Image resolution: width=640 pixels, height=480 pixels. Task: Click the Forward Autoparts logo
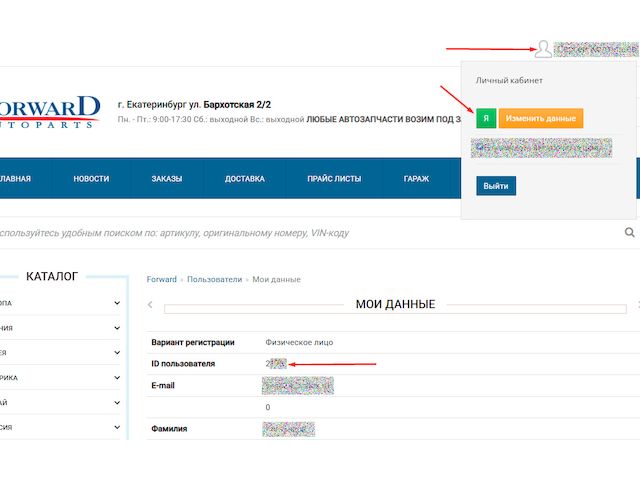[x=50, y=111]
